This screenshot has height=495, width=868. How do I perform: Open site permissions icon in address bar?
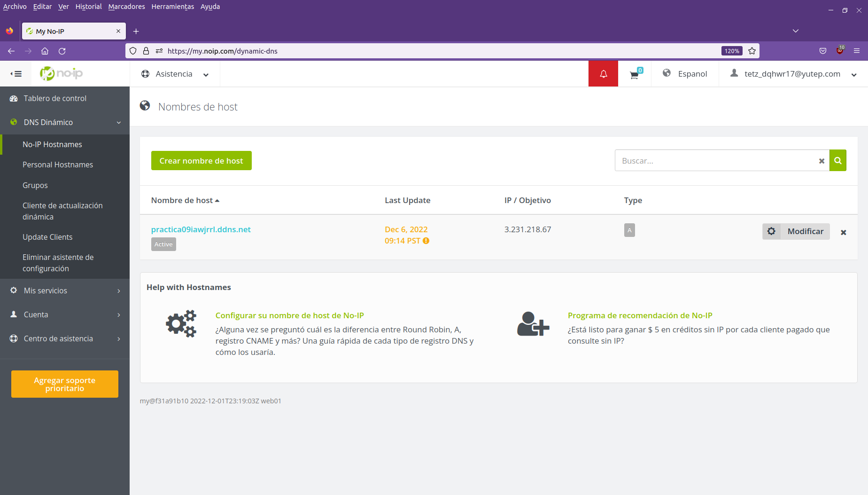tap(159, 51)
